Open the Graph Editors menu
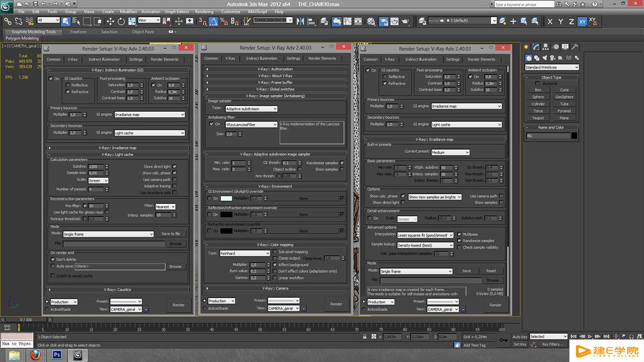Image resolution: width=644 pixels, height=362 pixels. (x=177, y=11)
